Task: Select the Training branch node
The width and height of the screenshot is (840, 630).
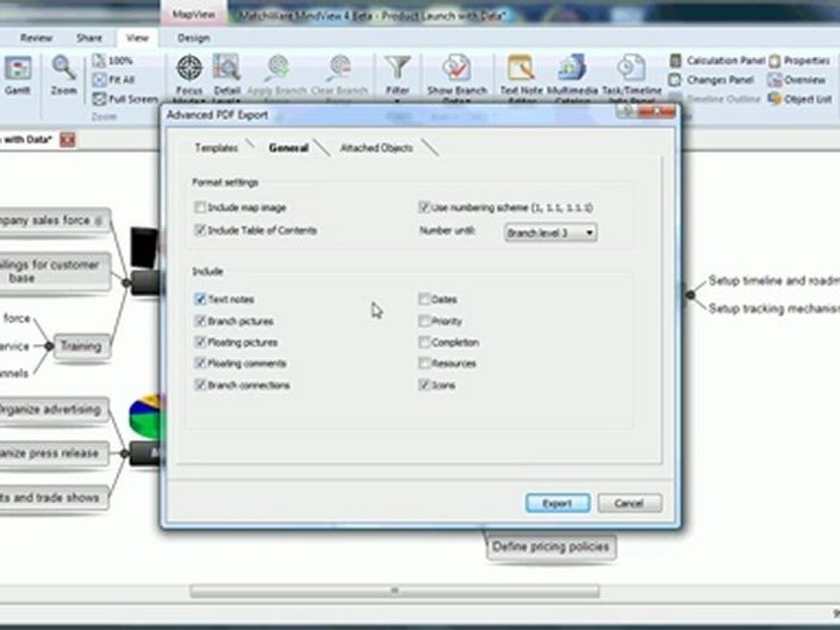Action: pos(80,346)
